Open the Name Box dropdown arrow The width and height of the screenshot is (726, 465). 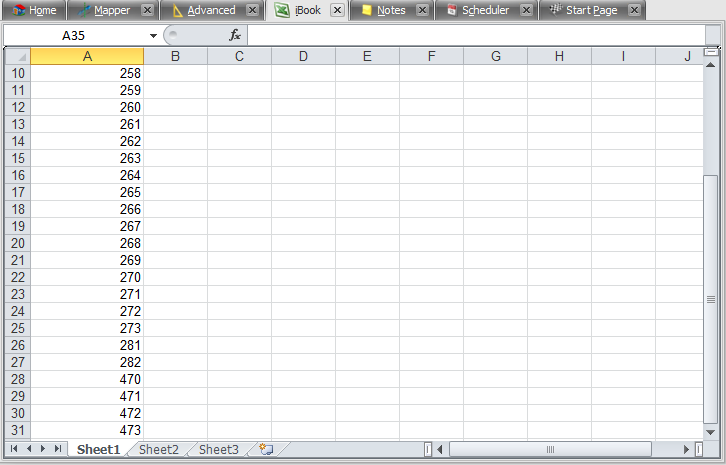[x=153, y=35]
